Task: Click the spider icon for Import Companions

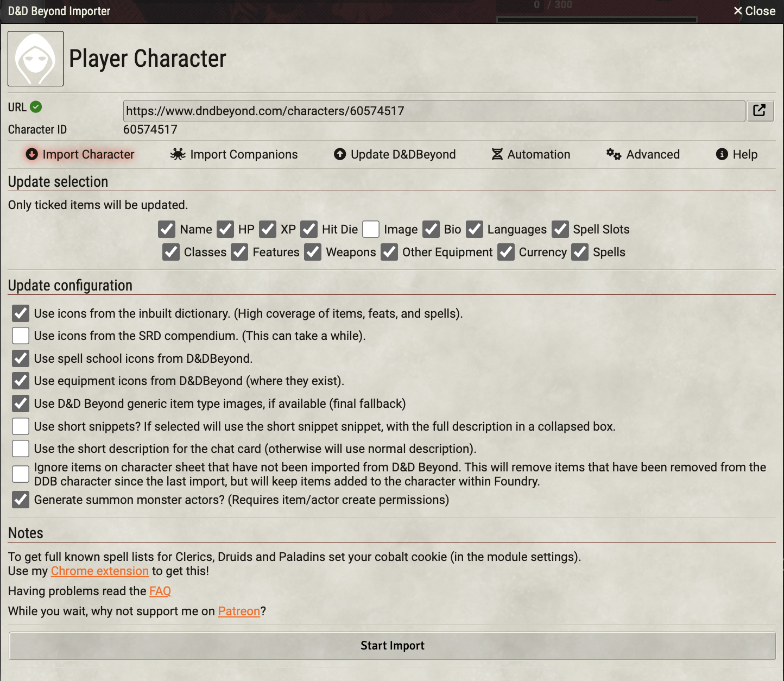Action: click(x=178, y=154)
